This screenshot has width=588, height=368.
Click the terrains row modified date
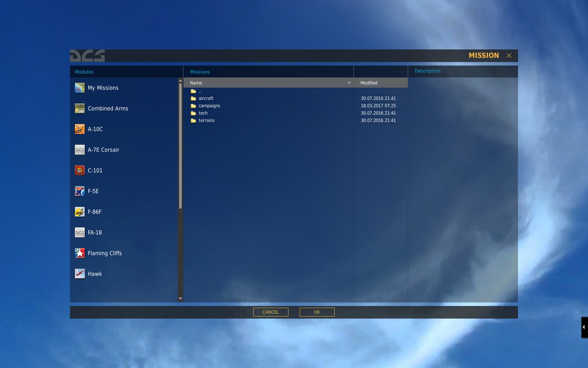[x=378, y=121]
